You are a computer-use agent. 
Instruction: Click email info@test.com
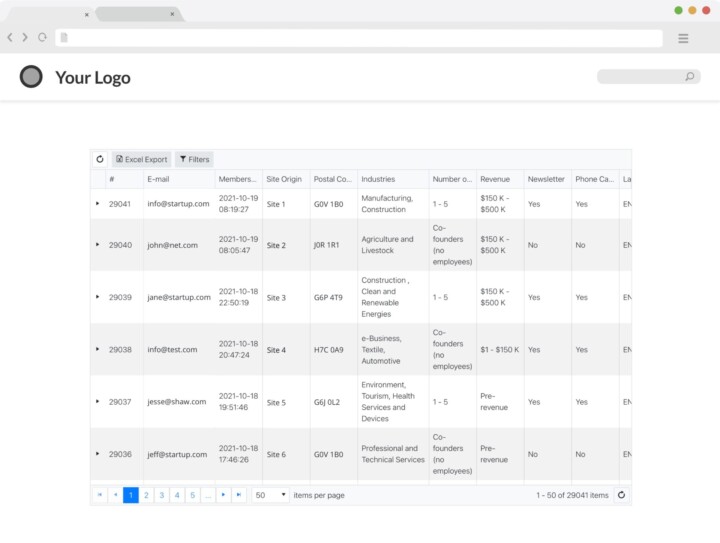[x=172, y=349]
